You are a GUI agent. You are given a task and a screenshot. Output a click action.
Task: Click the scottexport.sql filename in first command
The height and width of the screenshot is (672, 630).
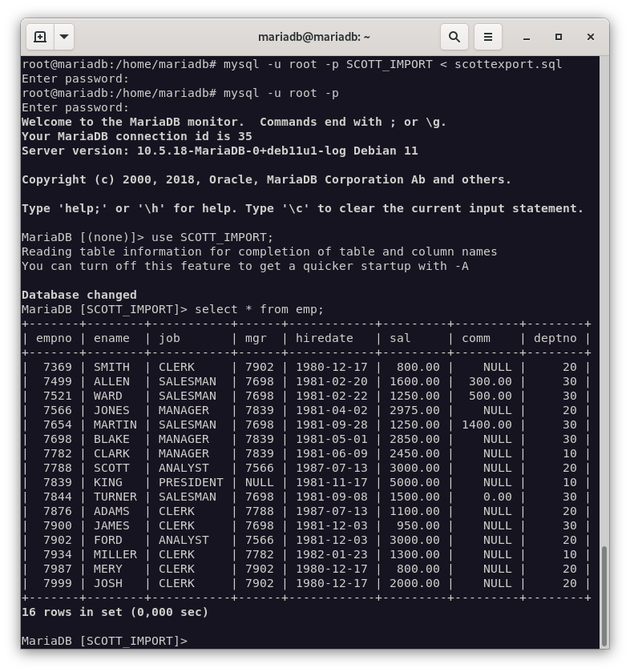click(508, 64)
